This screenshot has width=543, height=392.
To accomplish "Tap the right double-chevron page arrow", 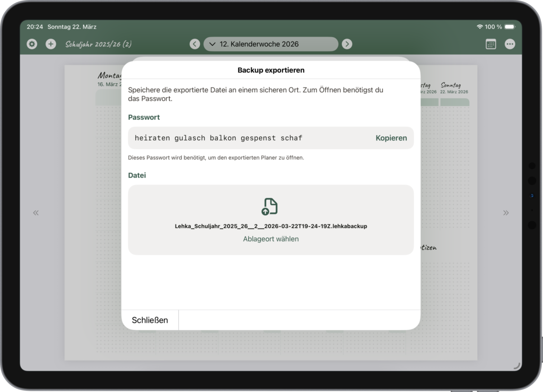I will (505, 213).
